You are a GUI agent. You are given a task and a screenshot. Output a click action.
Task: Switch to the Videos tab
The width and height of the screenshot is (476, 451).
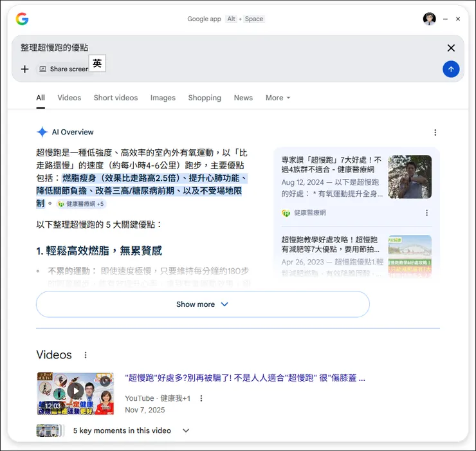tap(69, 98)
